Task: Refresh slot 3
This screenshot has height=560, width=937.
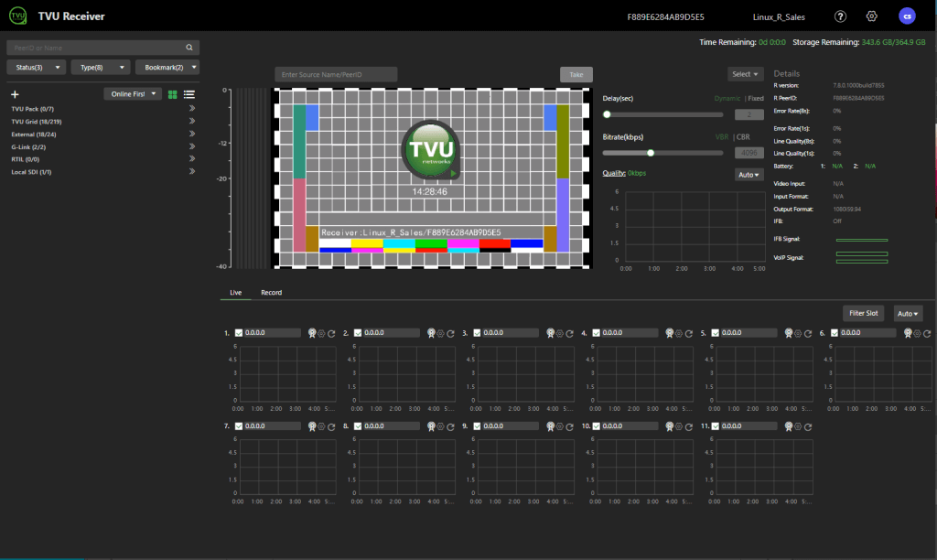Action: coord(569,333)
